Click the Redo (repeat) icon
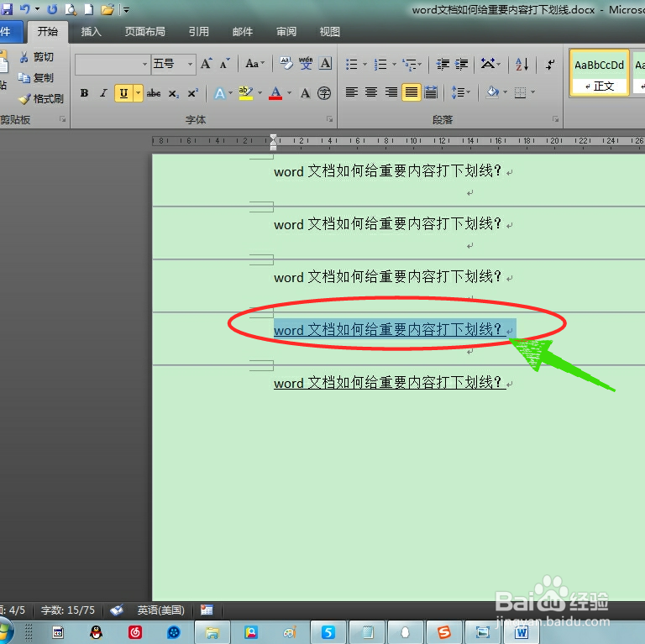 click(x=52, y=9)
